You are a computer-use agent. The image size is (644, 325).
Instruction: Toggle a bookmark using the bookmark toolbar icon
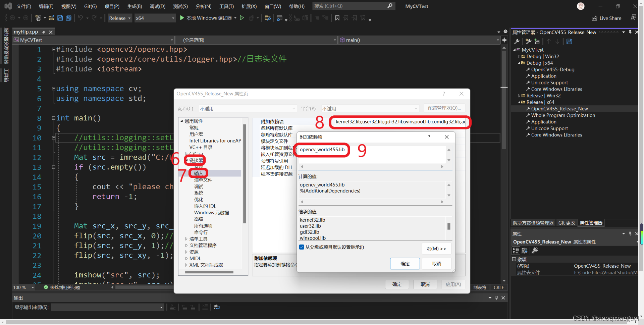(x=337, y=18)
